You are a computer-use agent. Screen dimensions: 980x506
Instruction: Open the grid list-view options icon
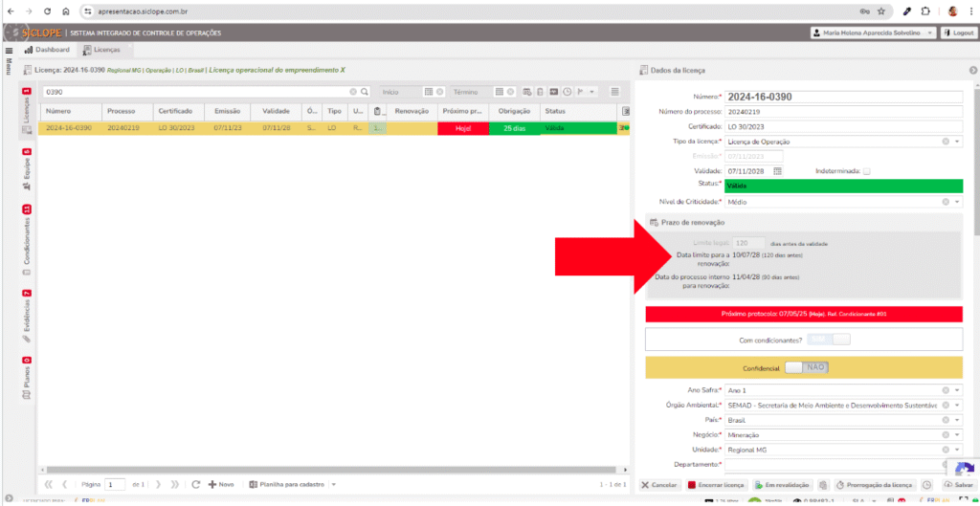coord(615,92)
